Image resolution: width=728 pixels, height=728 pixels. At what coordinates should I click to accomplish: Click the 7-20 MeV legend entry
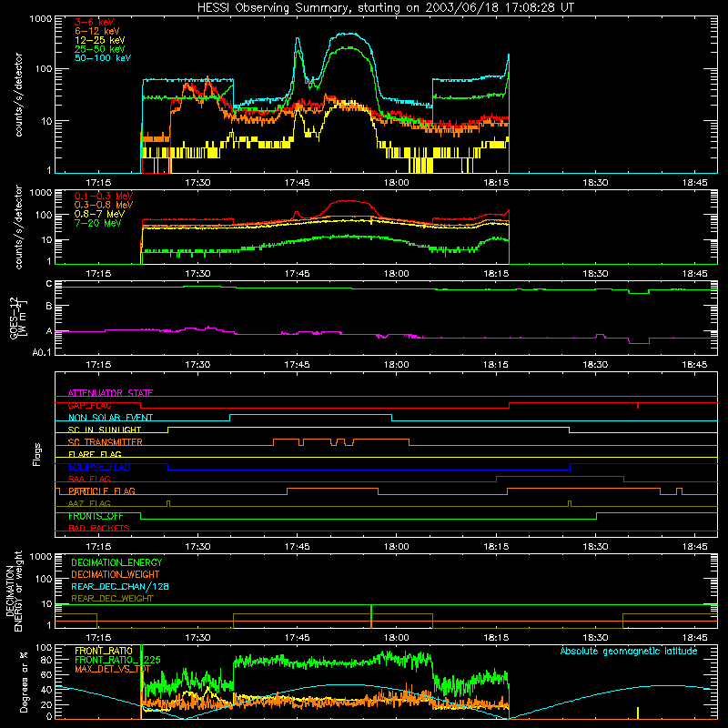click(x=98, y=223)
